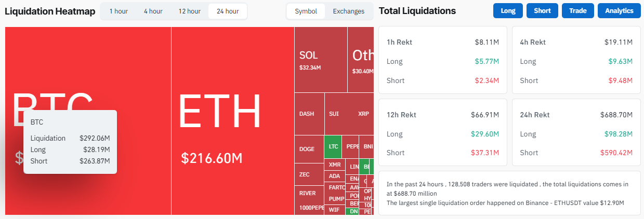The height and width of the screenshot is (219, 644).
Task: Click the Short button
Action: click(x=542, y=11)
